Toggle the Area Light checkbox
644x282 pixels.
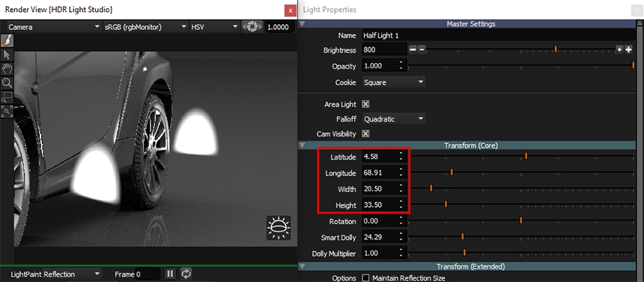coord(365,104)
